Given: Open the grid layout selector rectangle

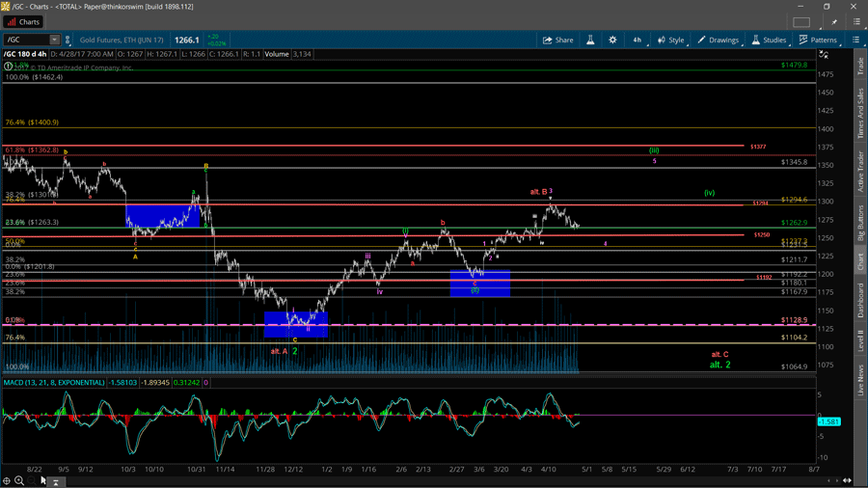Looking at the screenshot, I should click(x=801, y=21).
